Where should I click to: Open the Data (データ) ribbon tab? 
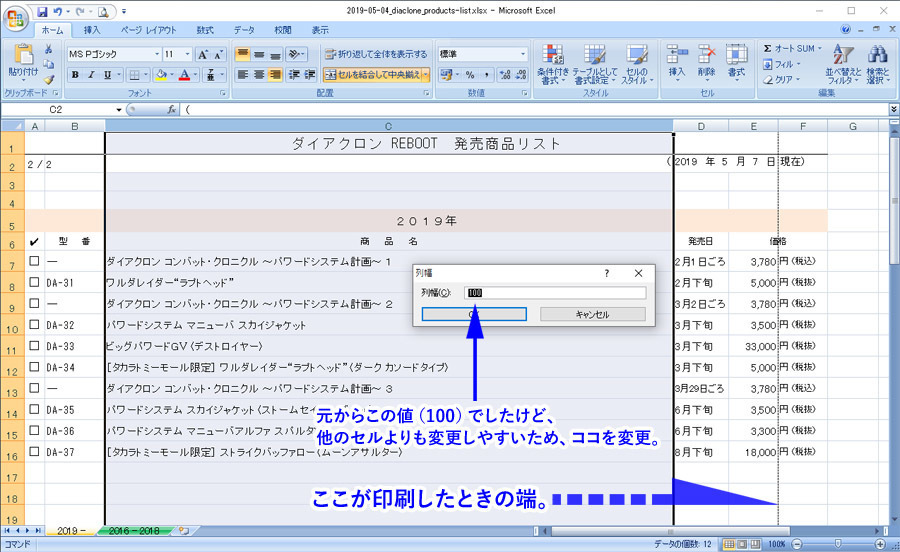244,30
